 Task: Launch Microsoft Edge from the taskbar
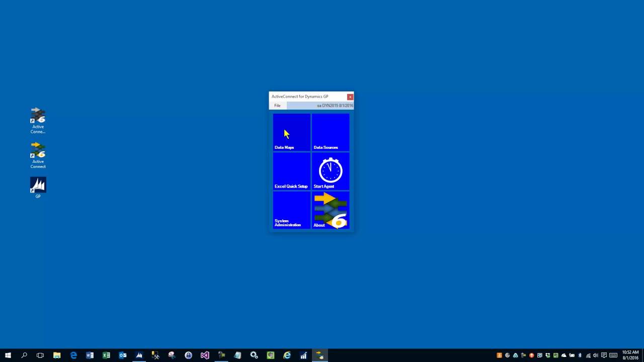click(x=73, y=355)
